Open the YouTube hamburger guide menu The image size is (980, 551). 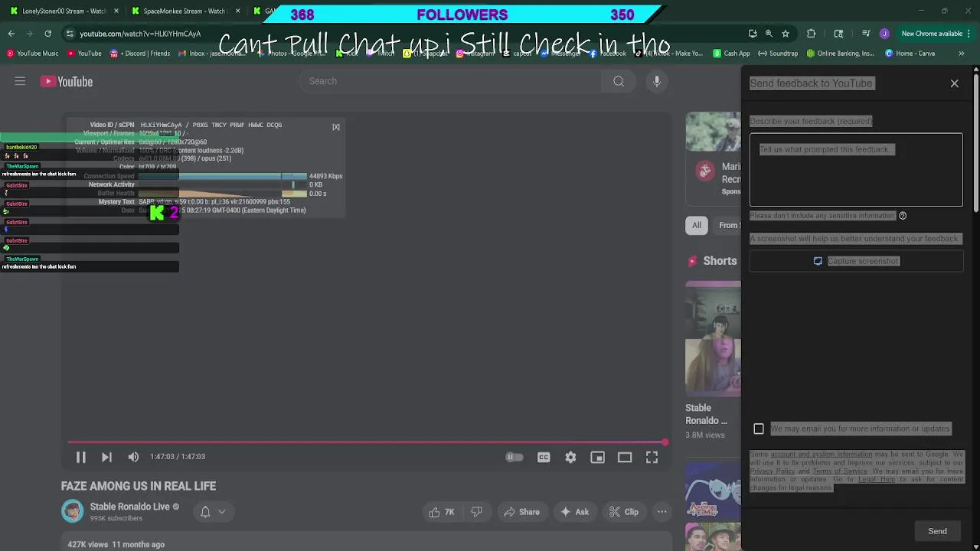[x=20, y=81]
